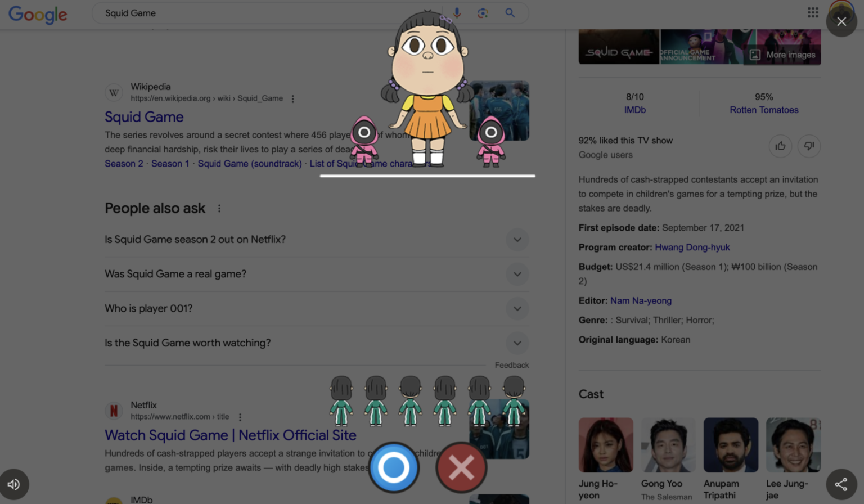
Task: Open Squid Game (soundtrack) link
Action: point(250,164)
